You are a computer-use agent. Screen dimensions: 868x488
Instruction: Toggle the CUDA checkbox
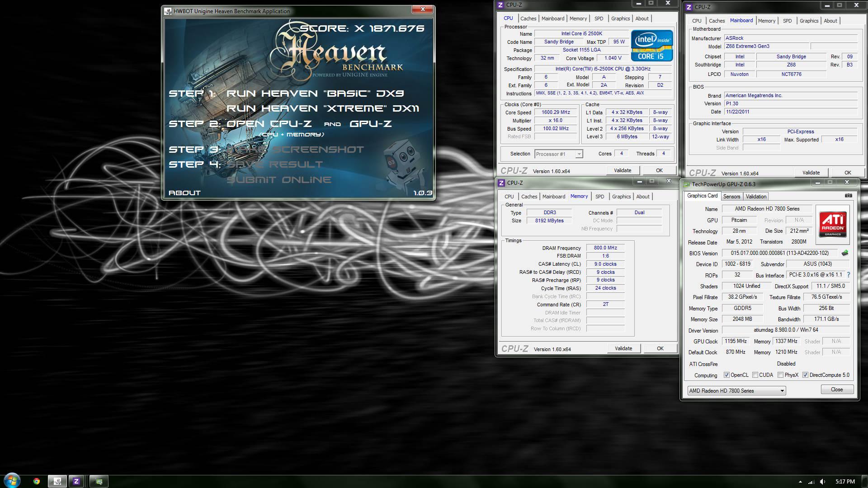tap(755, 375)
